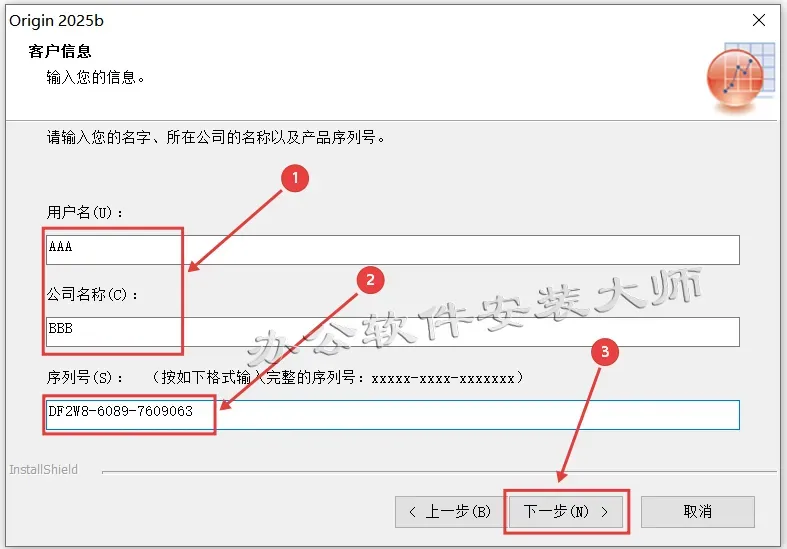
Task: Focus the 公司名称 field containing BBB
Action: [x=392, y=331]
